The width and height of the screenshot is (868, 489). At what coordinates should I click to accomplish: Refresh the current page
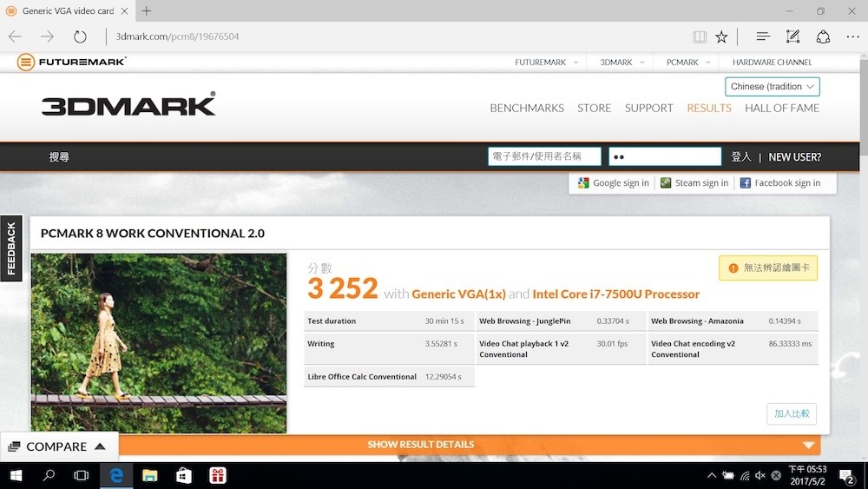[x=80, y=36]
